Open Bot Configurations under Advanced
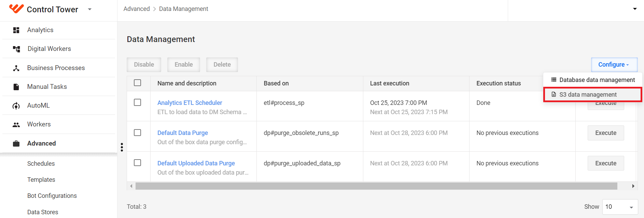The image size is (644, 218). point(52,196)
